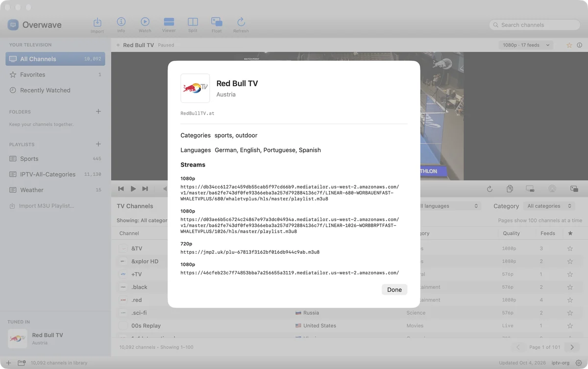Viewport: 588px width, 369px height.
Task: Click the Overwave app icon in toolbar
Action: (13, 25)
